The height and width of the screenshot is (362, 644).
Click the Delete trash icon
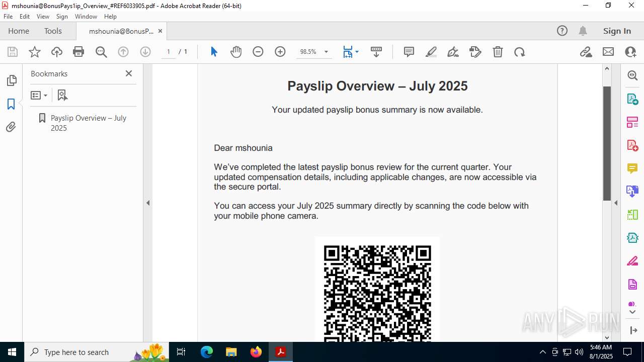pos(498,52)
